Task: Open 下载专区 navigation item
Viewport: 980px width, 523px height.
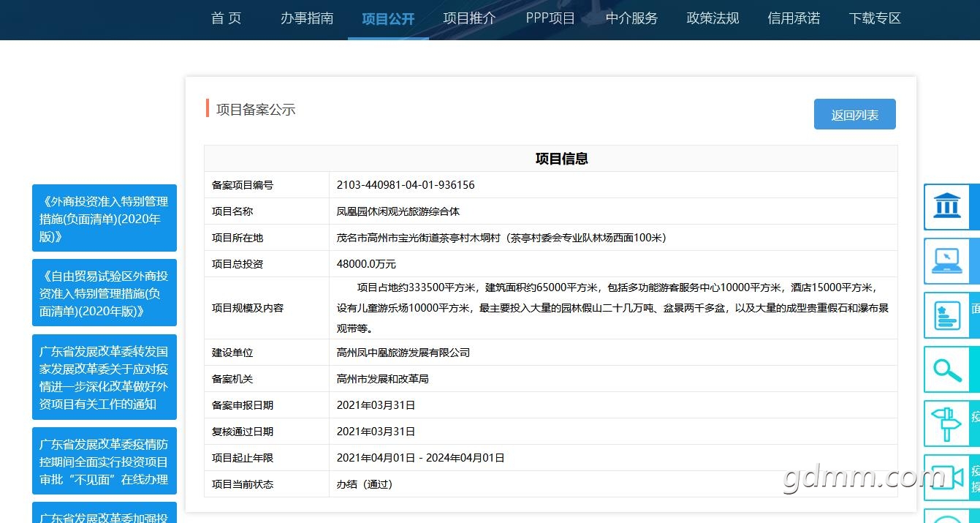Action: (x=875, y=19)
